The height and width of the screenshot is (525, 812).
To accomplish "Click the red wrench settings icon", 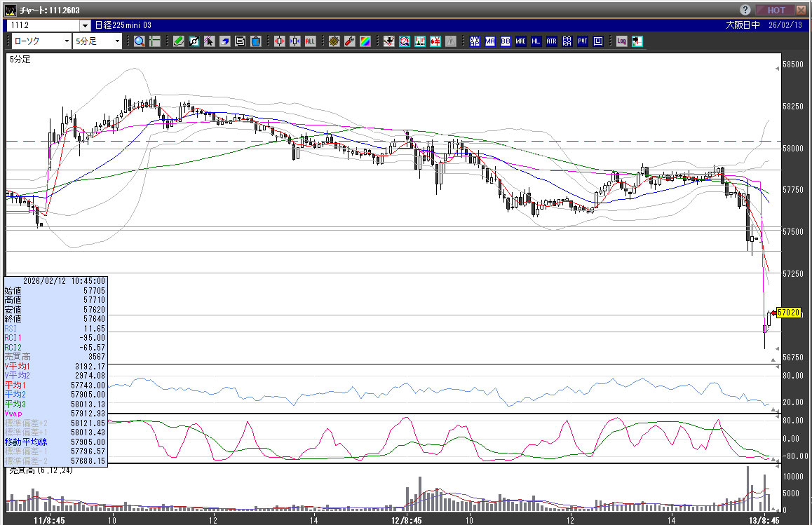I will (x=349, y=41).
